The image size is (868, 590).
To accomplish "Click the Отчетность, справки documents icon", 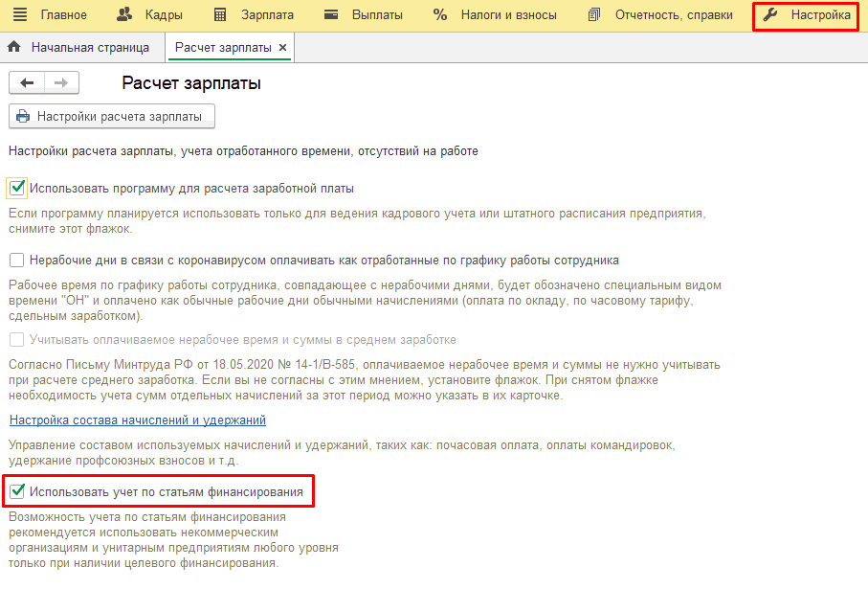I will (x=594, y=15).
